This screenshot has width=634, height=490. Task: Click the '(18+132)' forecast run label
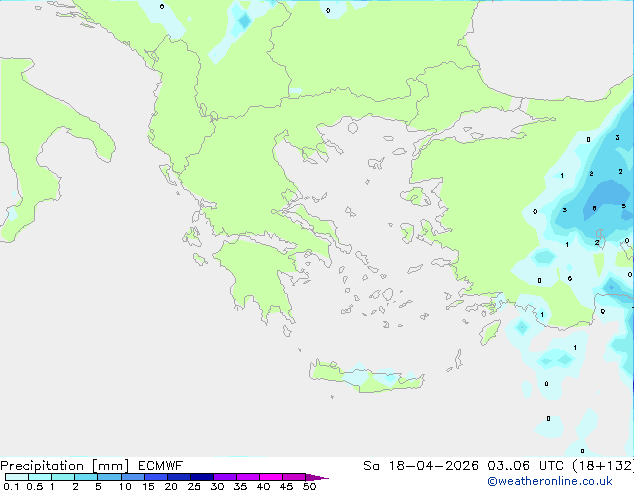coord(603,466)
